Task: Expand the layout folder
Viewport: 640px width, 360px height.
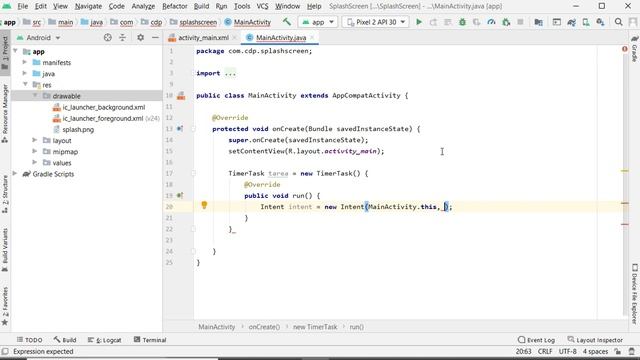Action: (x=35, y=140)
